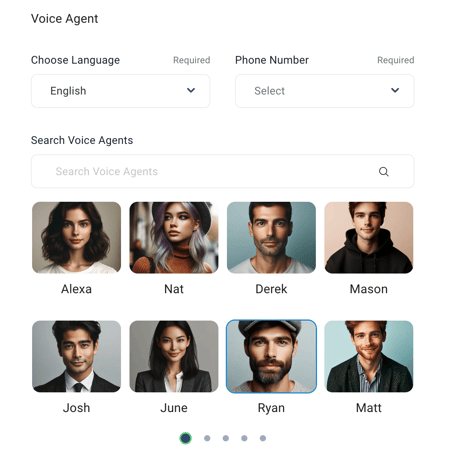Select the Alexa voice agent portrait
The width and height of the screenshot is (450, 456).
[x=76, y=238]
